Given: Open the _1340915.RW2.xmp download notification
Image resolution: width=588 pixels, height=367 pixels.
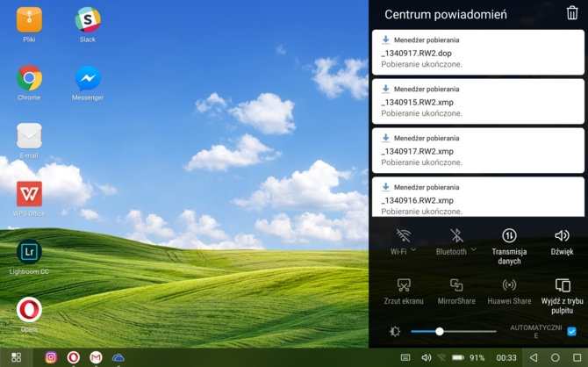Looking at the screenshot, I should pyautogui.click(x=478, y=101).
